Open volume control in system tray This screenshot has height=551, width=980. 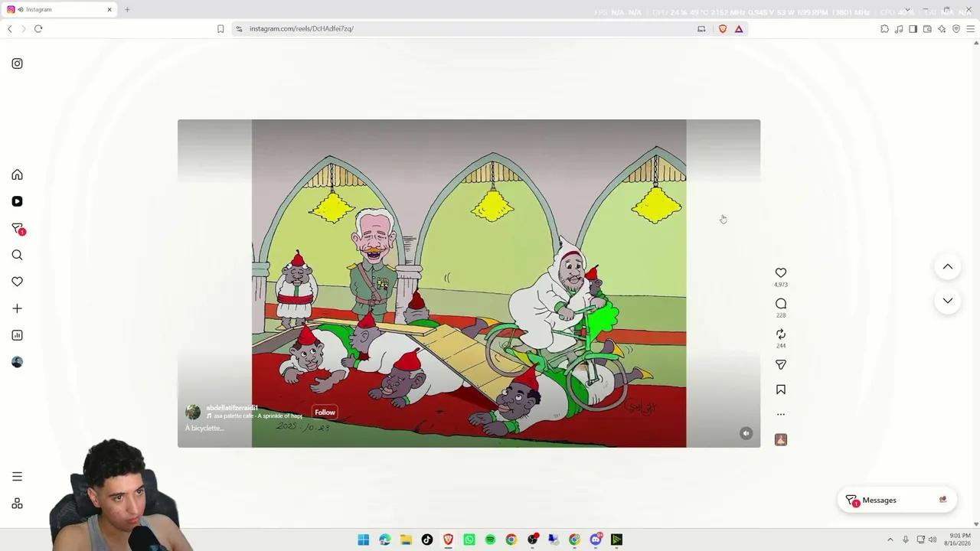pos(933,540)
